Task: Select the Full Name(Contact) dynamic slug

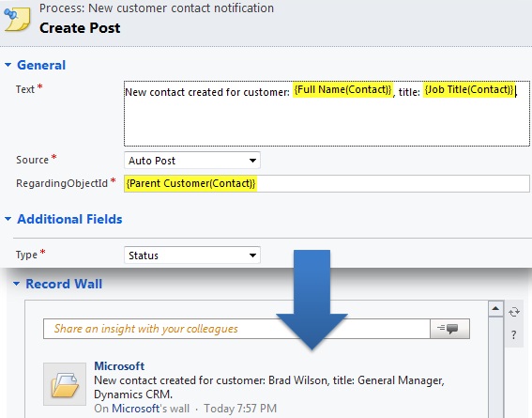Action: (342, 89)
